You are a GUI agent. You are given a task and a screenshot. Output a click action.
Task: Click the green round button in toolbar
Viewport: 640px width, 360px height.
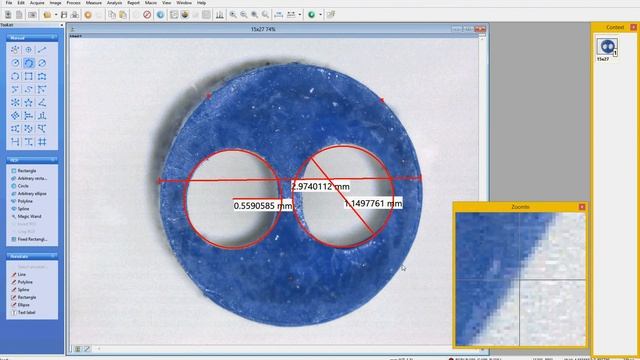[x=312, y=15]
